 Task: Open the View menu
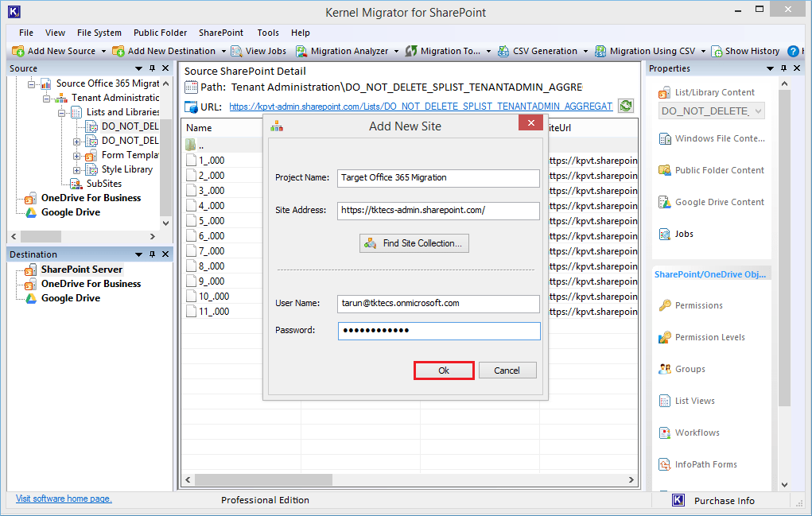point(55,33)
